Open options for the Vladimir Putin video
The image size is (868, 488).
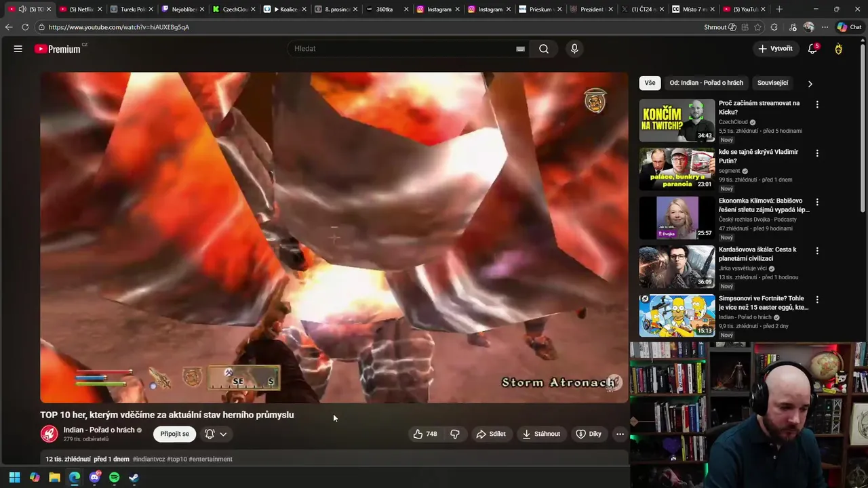coord(817,153)
